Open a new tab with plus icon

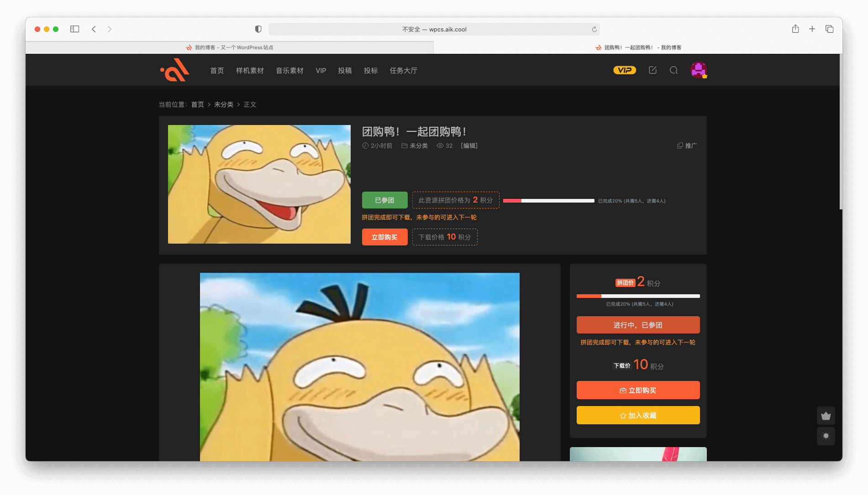point(812,29)
